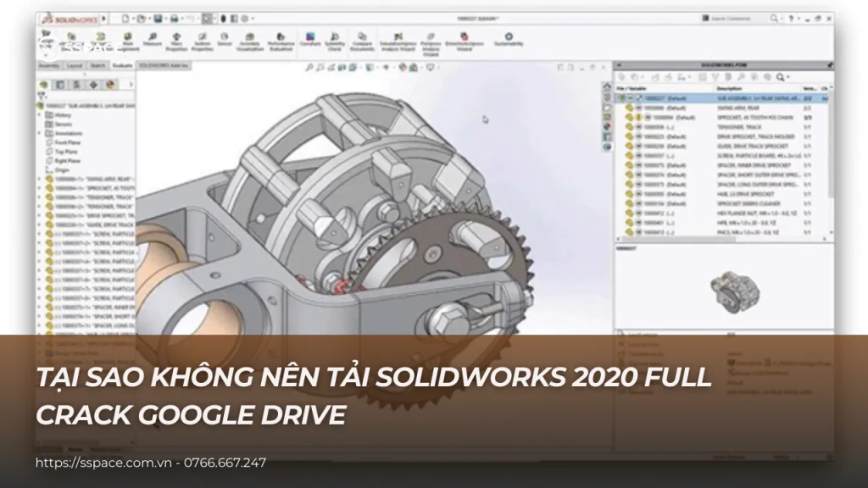
Task: Open the Appearances task pane tab
Action: pyautogui.click(x=607, y=127)
